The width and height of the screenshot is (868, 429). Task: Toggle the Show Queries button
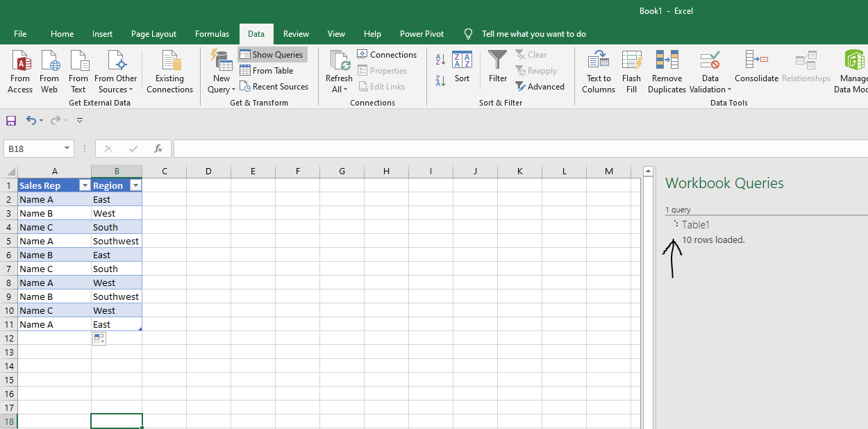click(x=272, y=55)
